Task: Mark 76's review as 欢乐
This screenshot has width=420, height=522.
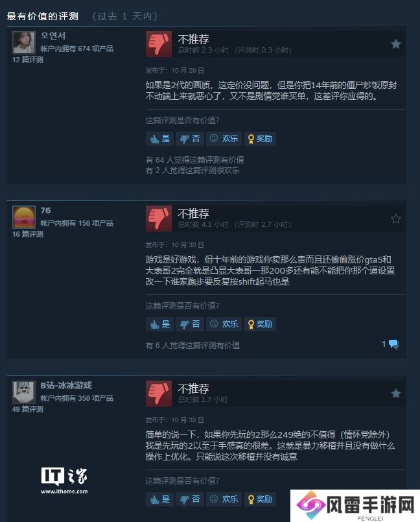Action: click(x=224, y=324)
